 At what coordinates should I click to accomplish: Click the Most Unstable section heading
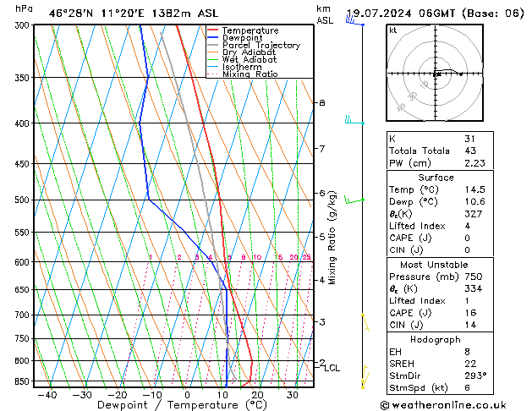click(436, 265)
